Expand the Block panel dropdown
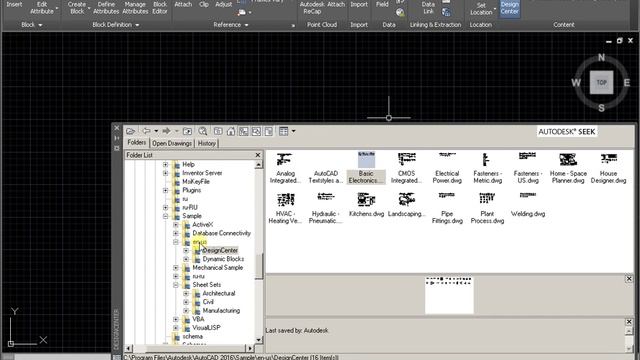Screen dimensions: 640x360 32,25
